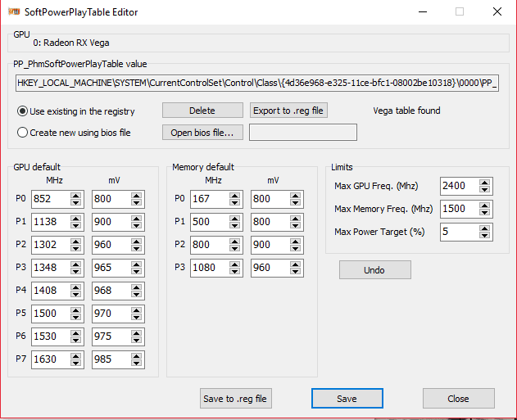Increase Max GPU Freq with up arrow
The width and height of the screenshot is (517, 420).
pos(484,183)
